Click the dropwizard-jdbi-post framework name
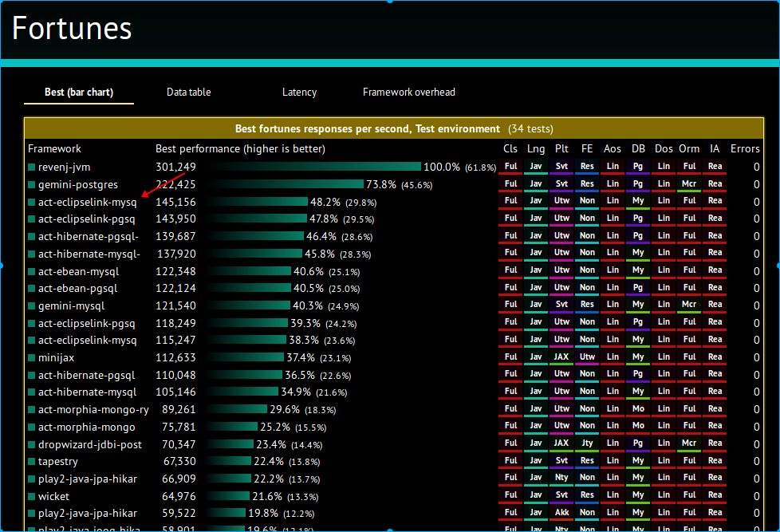Viewport: 780px width, 532px height. 90,444
